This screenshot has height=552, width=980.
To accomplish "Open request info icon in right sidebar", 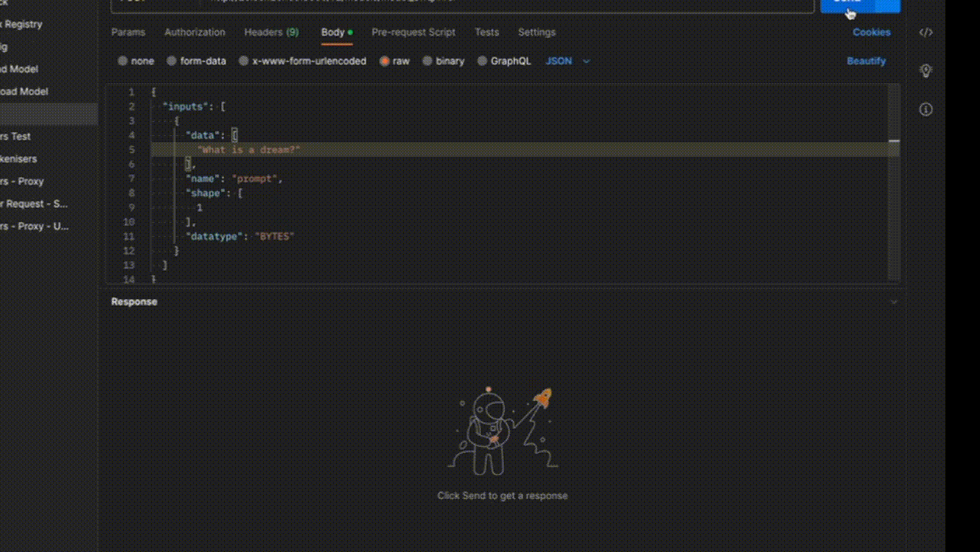I will [x=925, y=109].
